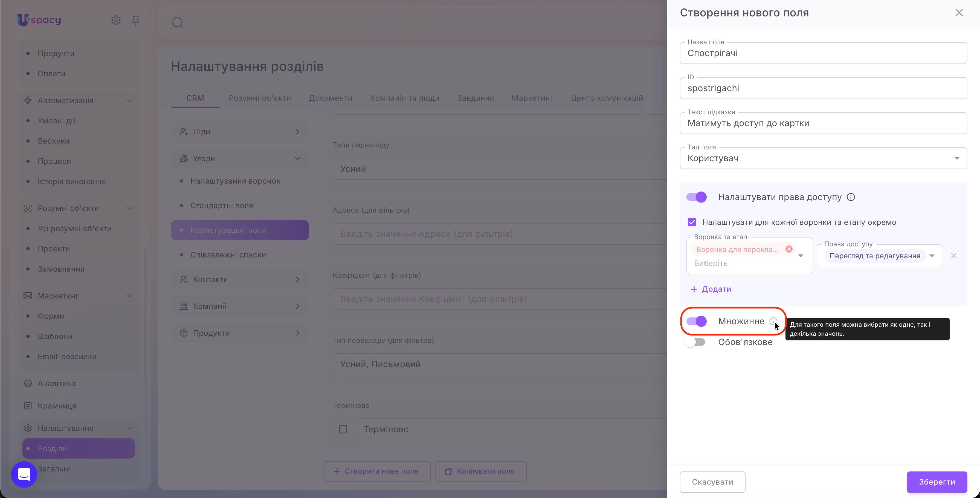Switch to the CRM tab
The height and width of the screenshot is (498, 980).
click(195, 98)
